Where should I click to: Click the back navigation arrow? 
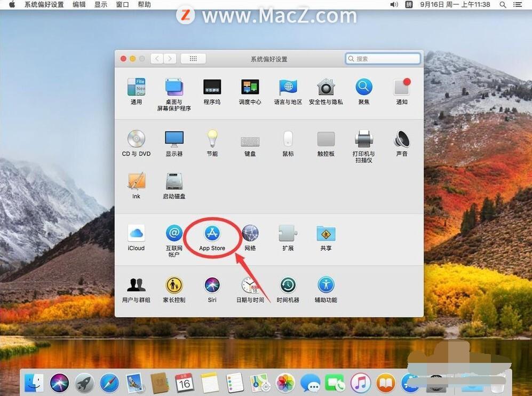156,59
